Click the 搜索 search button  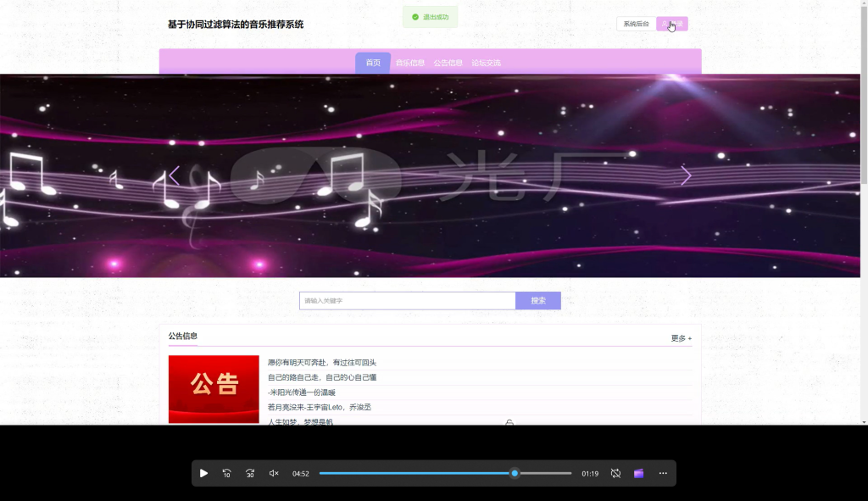pos(538,301)
